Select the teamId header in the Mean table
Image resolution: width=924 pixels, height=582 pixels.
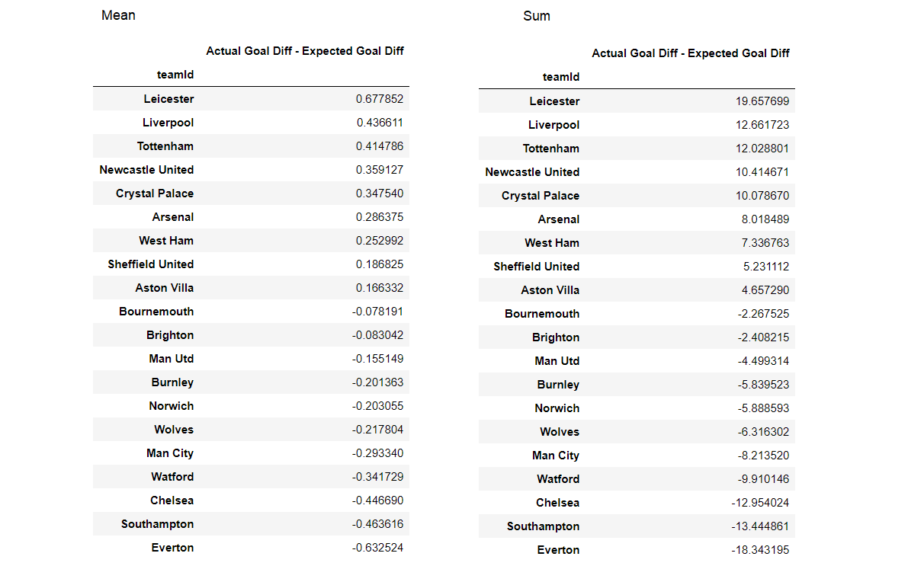click(175, 75)
